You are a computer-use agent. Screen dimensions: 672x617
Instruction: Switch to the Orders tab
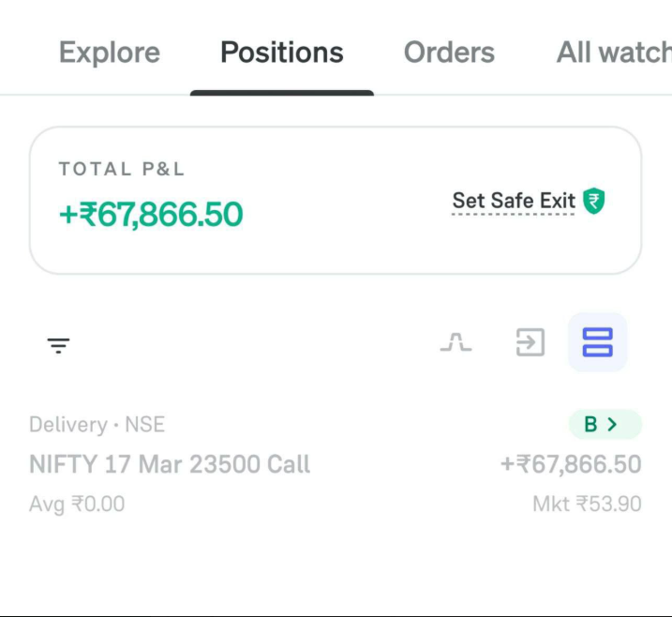(x=449, y=53)
